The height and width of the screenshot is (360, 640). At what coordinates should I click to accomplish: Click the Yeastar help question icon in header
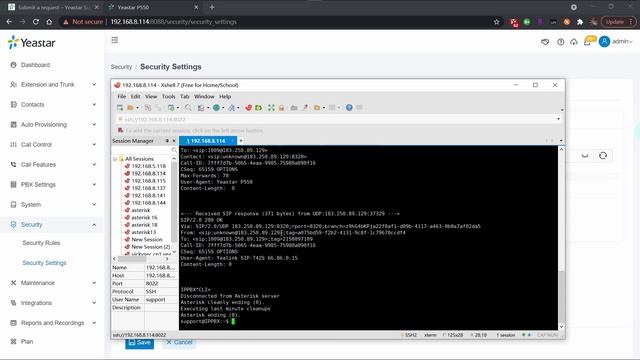coord(560,42)
